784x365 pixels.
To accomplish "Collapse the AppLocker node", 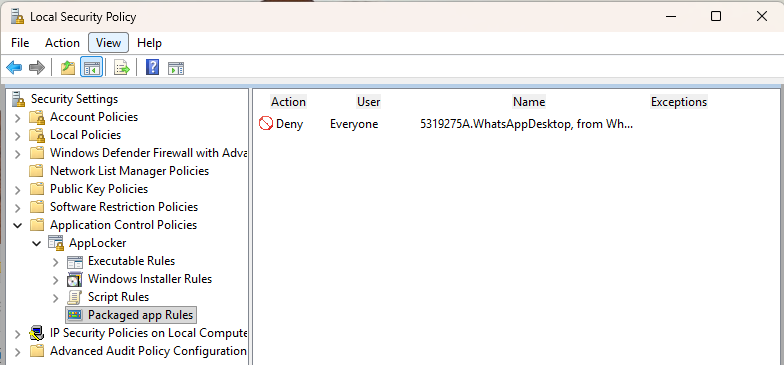I will [x=36, y=244].
